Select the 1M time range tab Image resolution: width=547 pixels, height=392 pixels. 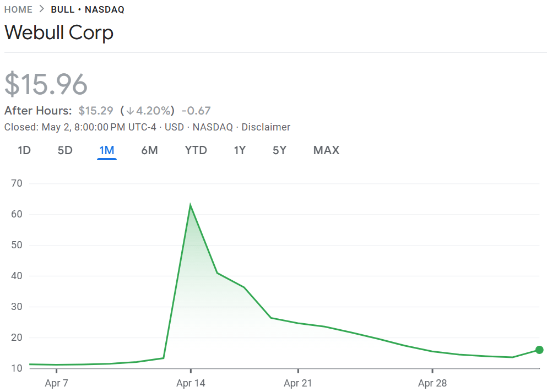pyautogui.click(x=107, y=150)
